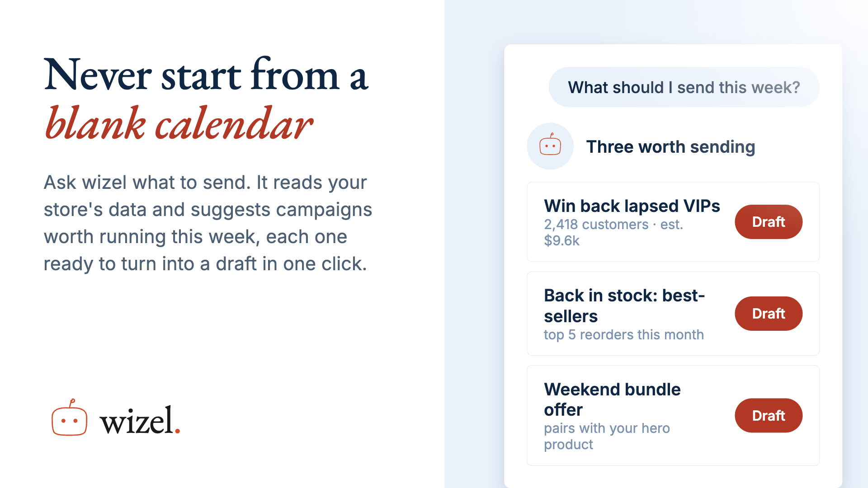Click the red dot after the wizel wordmark
Image resolution: width=868 pixels, height=488 pixels.
pyautogui.click(x=177, y=431)
